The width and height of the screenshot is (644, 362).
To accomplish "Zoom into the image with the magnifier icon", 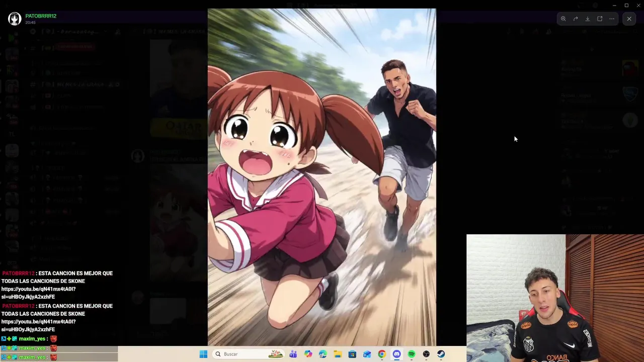I will coord(563,19).
